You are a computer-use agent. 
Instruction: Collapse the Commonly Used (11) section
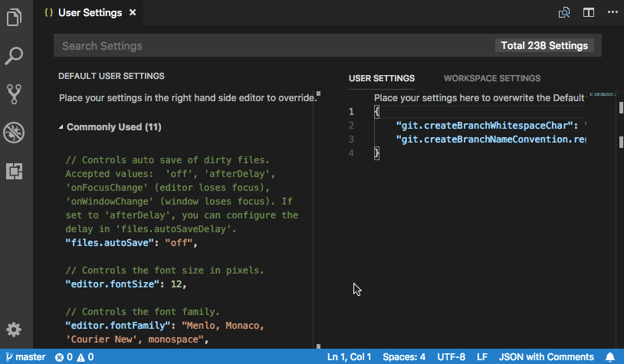click(x=61, y=127)
